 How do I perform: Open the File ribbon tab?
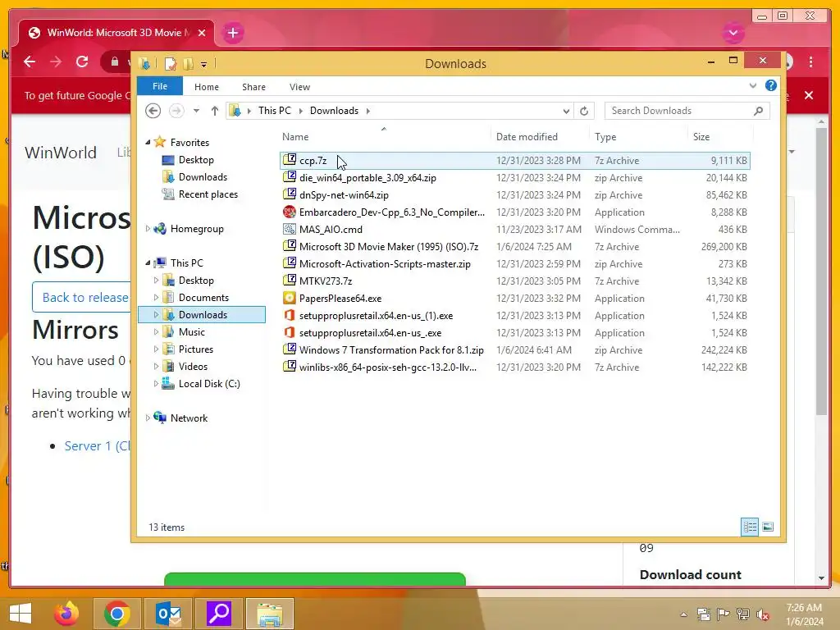(x=160, y=86)
